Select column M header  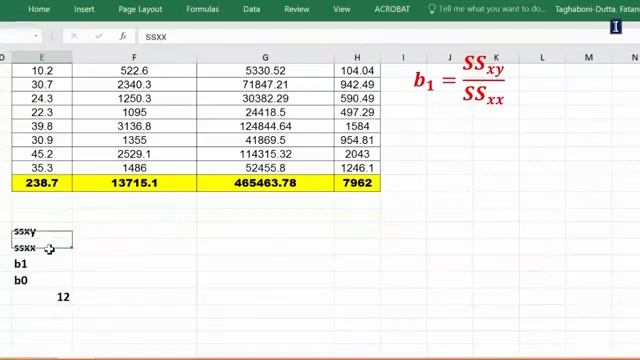pyautogui.click(x=589, y=58)
